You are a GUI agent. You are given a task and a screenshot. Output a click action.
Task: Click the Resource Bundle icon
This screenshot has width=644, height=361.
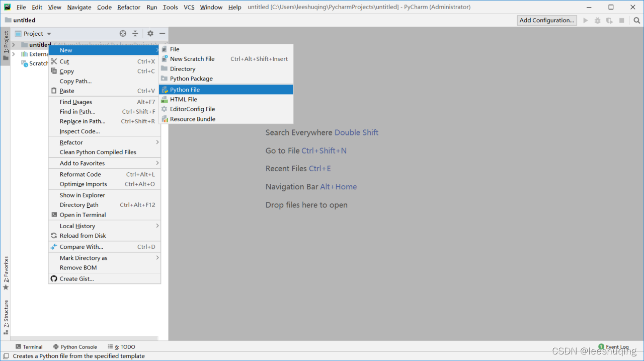tap(165, 119)
